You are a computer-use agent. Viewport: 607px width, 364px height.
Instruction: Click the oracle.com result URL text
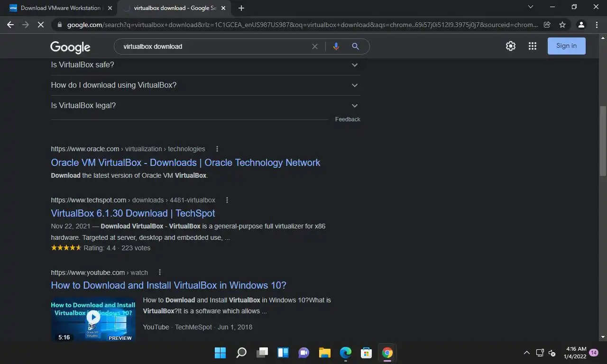point(128,149)
